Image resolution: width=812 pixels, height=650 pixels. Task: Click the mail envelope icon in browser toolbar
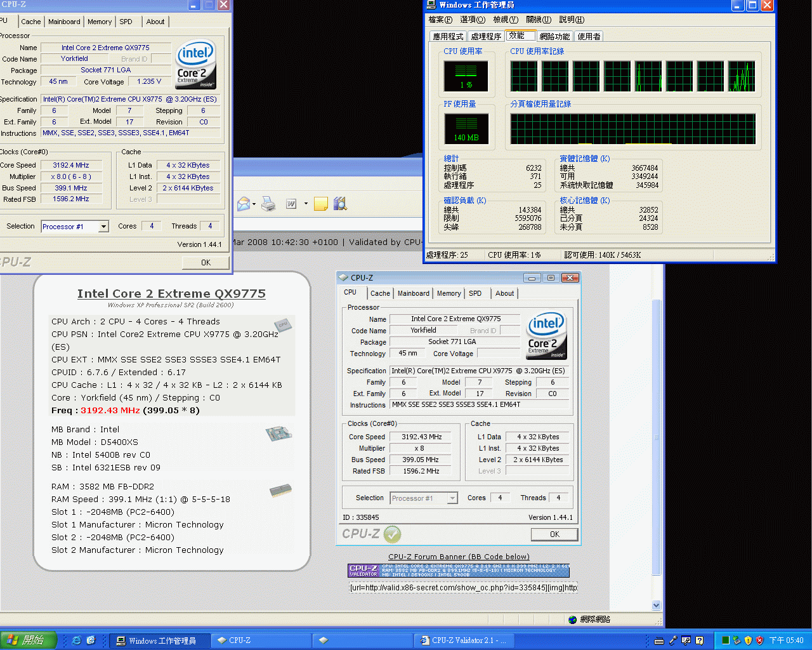(244, 204)
